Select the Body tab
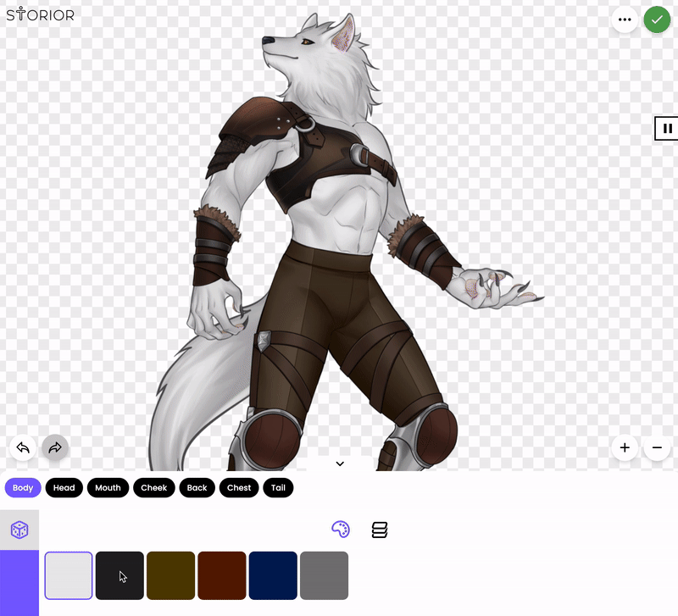This screenshot has height=616, width=678. [x=23, y=487]
